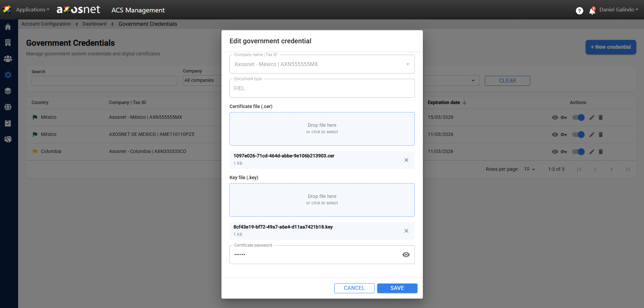644x308 pixels.
Task: Remove the uploaded .cer certificate file
Action: tap(406, 160)
